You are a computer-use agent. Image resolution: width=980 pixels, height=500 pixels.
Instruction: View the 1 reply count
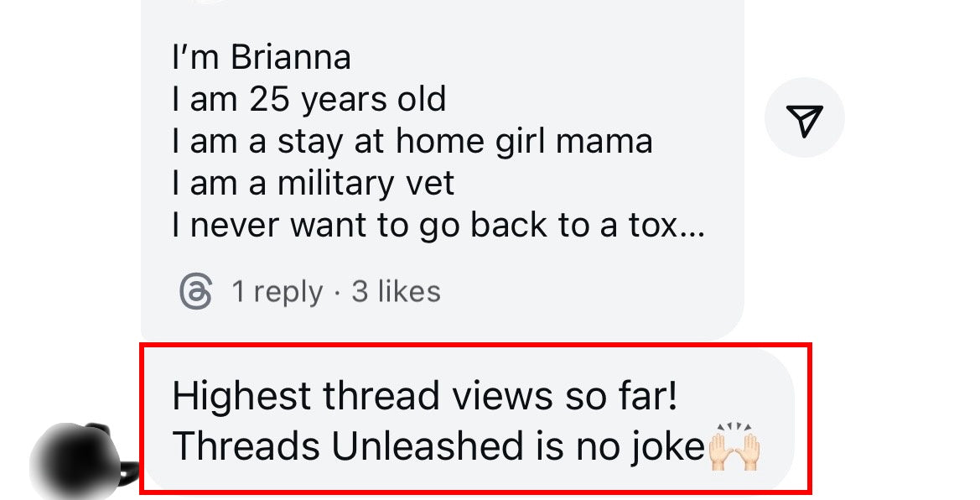click(277, 292)
